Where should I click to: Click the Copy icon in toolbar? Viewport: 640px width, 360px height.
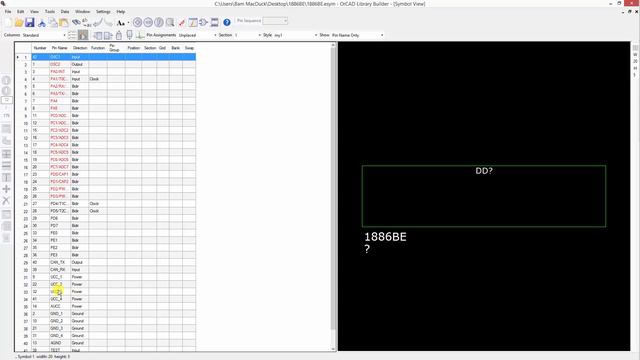53,22
